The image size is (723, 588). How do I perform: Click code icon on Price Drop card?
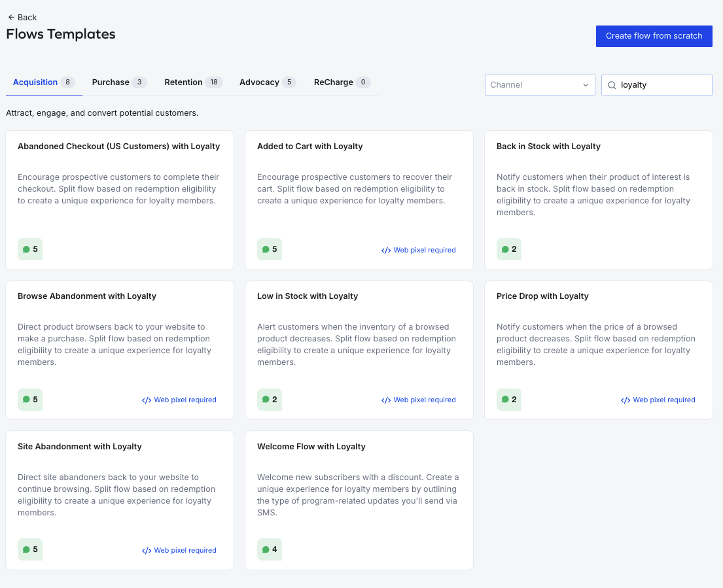(626, 400)
